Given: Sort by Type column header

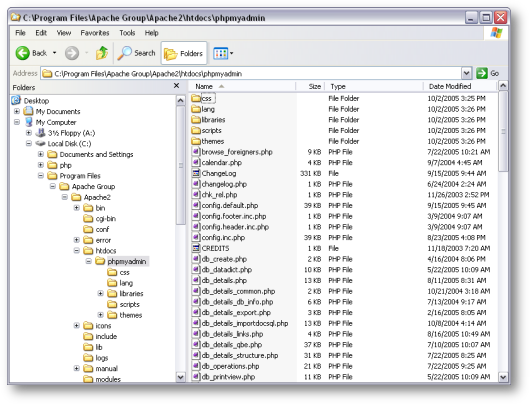Looking at the screenshot, I should pyautogui.click(x=374, y=86).
